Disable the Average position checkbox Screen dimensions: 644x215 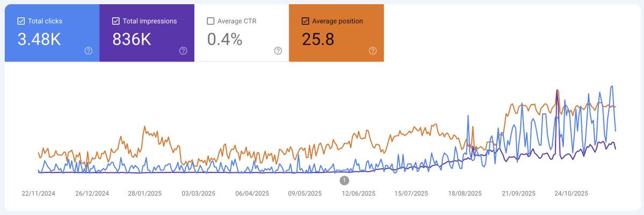305,21
